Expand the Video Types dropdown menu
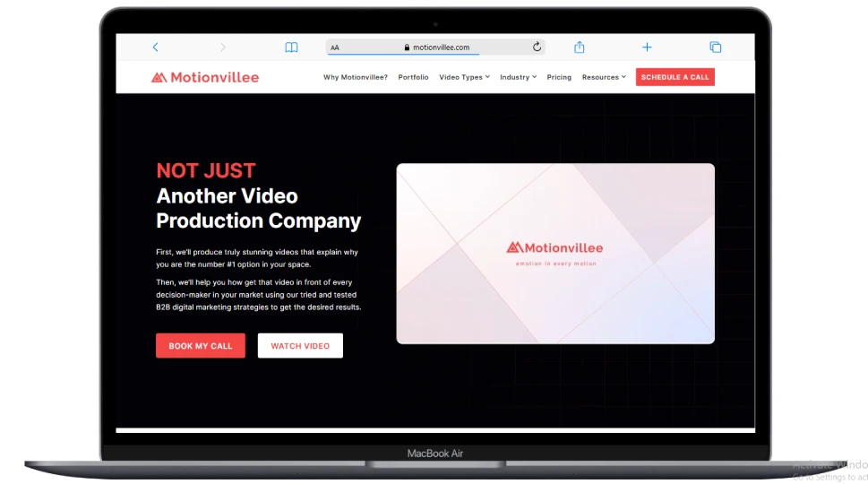Viewport: 868px width, 484px height. coord(464,77)
